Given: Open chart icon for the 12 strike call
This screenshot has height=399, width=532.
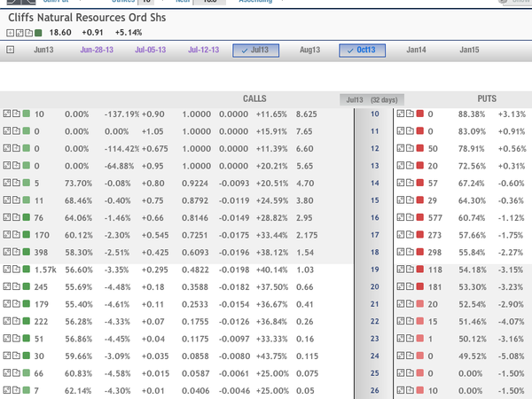Looking at the screenshot, I should 7,148.
